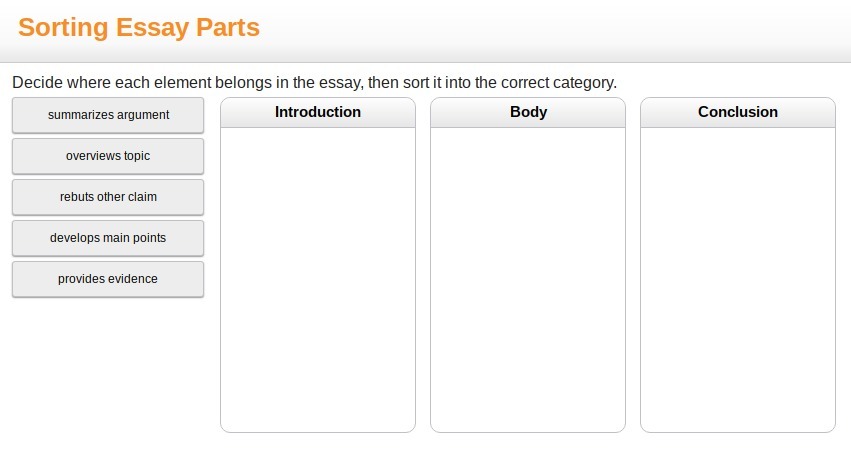Click the word 'Introduction' in its column
This screenshot has height=459, width=851.
pyautogui.click(x=318, y=112)
